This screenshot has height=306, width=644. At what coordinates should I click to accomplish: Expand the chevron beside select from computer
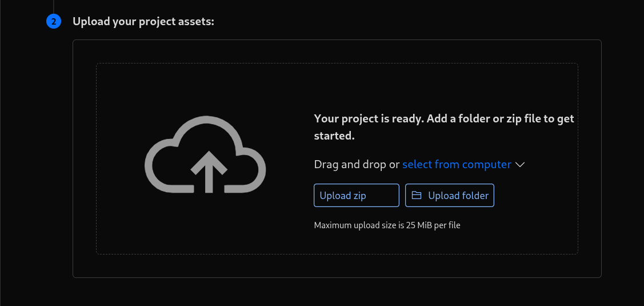[x=520, y=165]
